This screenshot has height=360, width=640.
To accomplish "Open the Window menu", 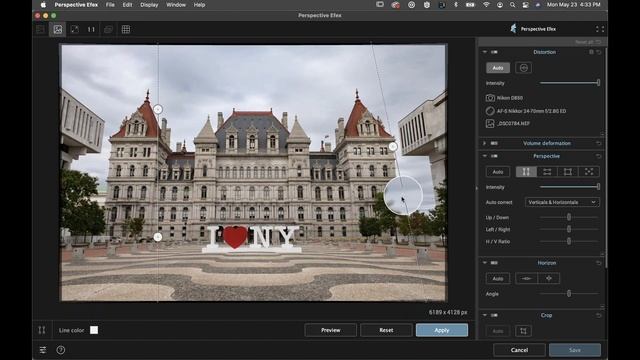I will [176, 5].
